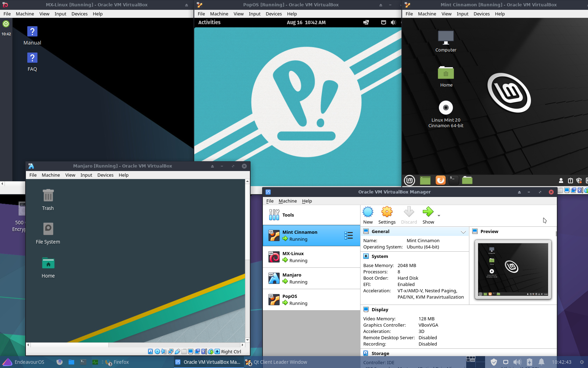Open Devices menu in Manjaro VM window
Image resolution: width=588 pixels, height=368 pixels.
tap(105, 175)
